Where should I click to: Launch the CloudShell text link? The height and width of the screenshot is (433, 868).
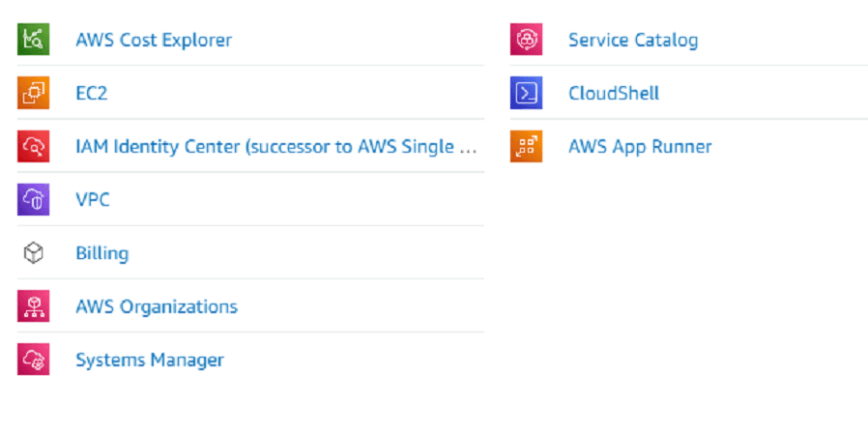[x=614, y=93]
